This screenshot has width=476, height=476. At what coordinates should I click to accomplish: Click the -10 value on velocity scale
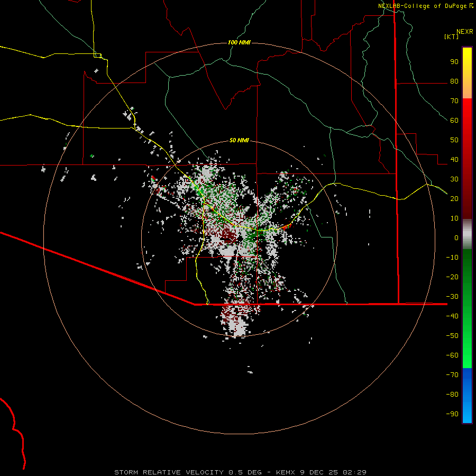[452, 258]
